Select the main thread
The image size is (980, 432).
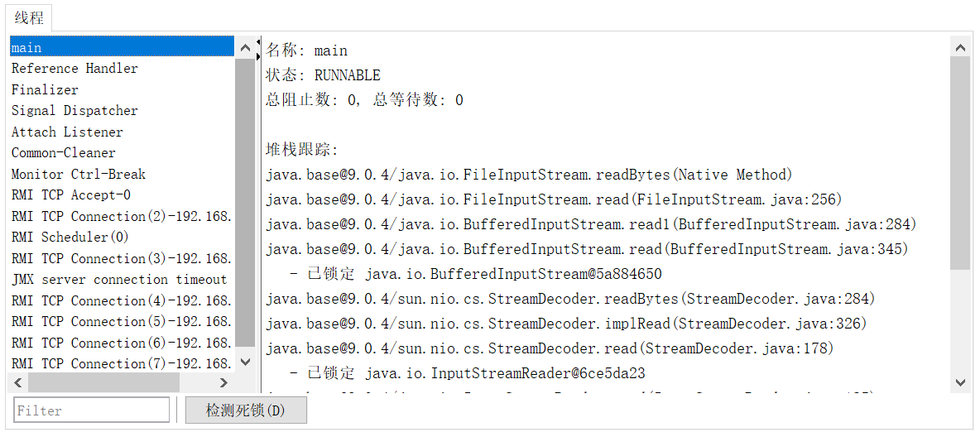26,48
